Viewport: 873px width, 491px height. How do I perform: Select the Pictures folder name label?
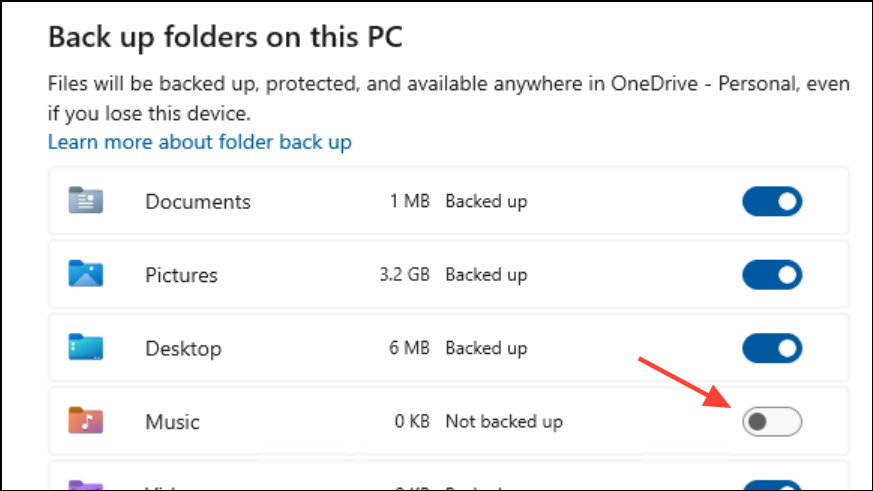tap(181, 275)
